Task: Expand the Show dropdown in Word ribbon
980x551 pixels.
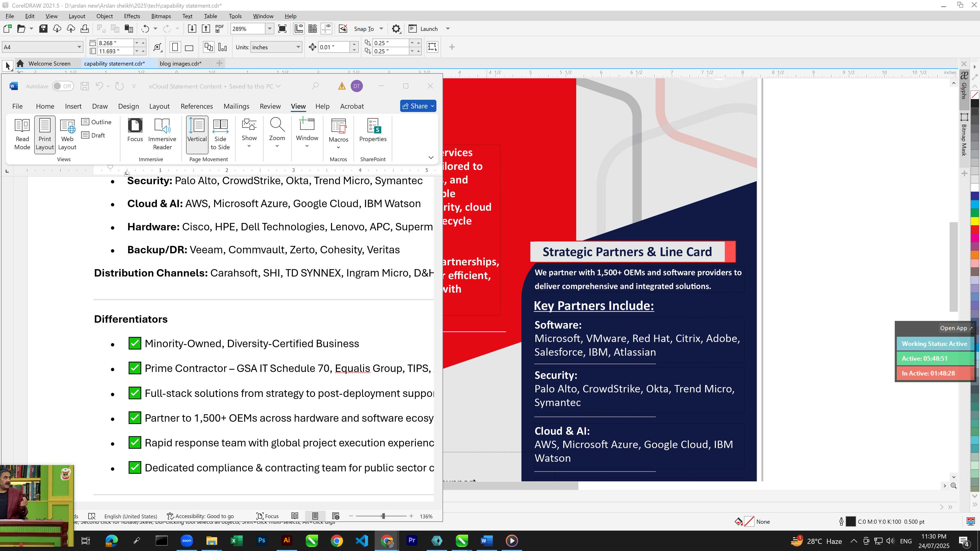Action: 249,133
